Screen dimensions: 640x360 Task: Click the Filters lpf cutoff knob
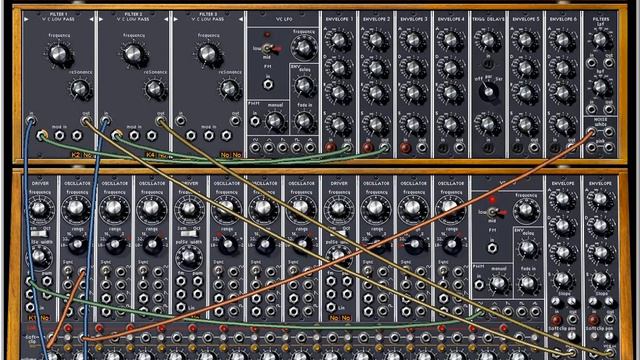(600, 40)
